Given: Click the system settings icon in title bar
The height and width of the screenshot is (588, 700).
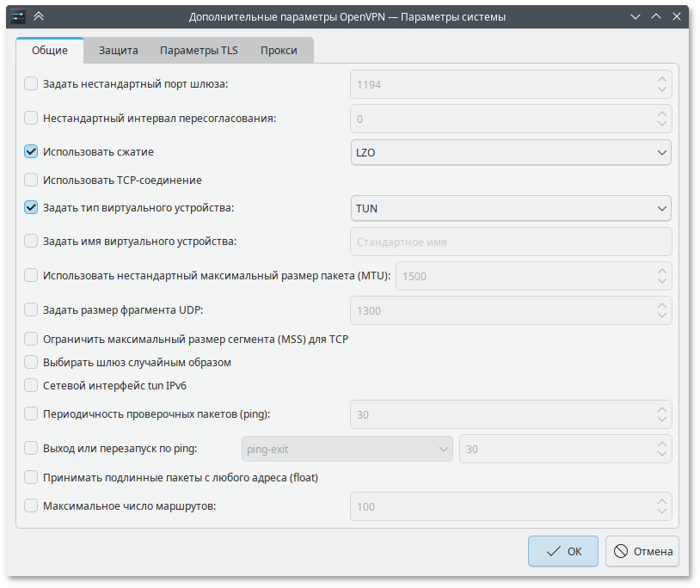Looking at the screenshot, I should pos(17,16).
